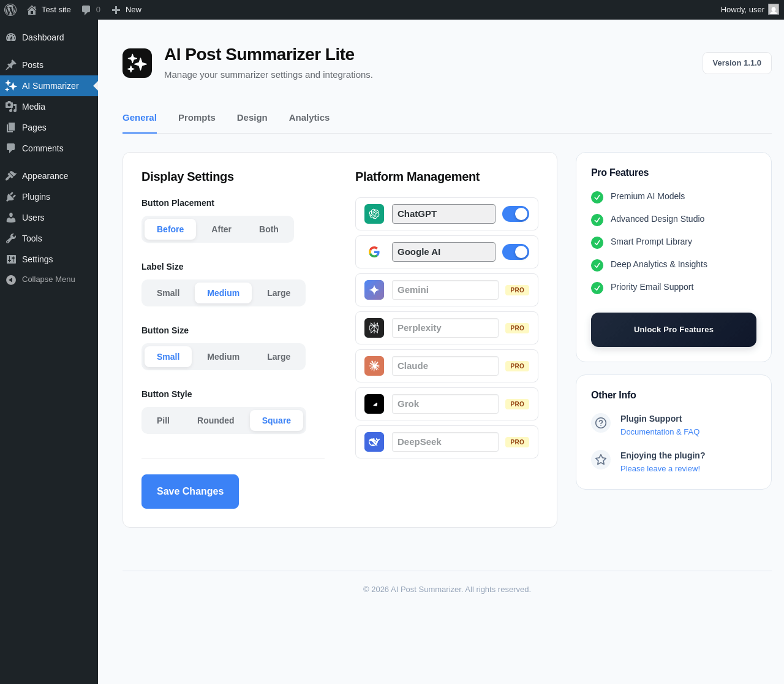Switch to the Prompts tab
Viewport: 784px width, 684px height.
[x=197, y=118]
